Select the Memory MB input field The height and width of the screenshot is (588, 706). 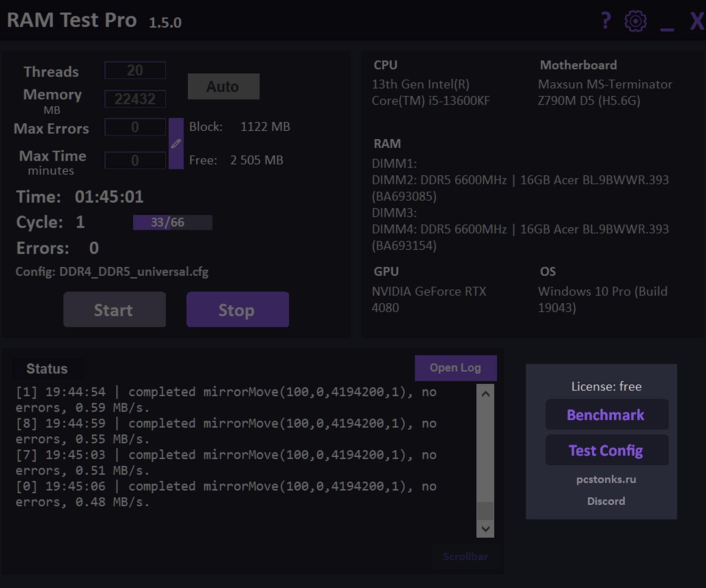coord(135,99)
